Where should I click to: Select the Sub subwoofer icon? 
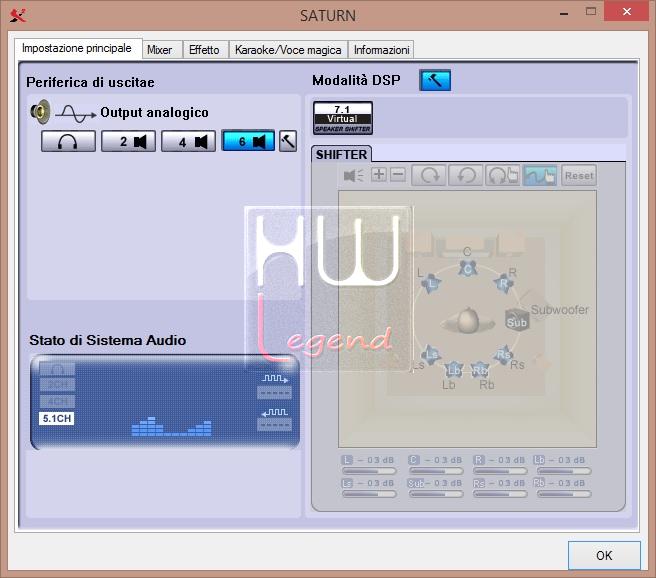coord(517,321)
